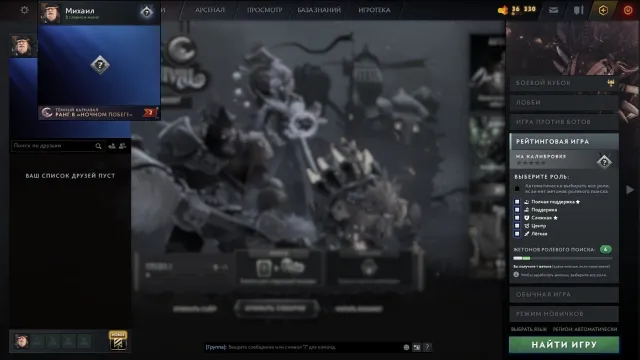Open the База знаний tab

(x=319, y=10)
